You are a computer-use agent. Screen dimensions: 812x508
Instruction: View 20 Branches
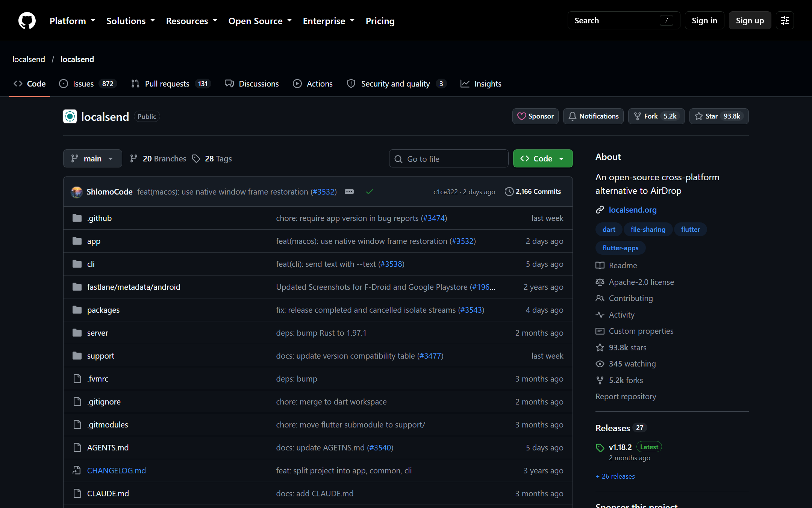(x=158, y=159)
